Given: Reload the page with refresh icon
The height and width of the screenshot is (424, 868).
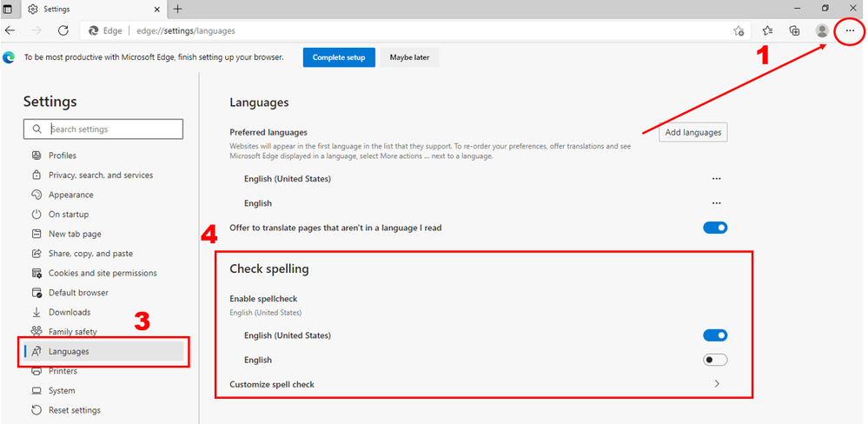Looking at the screenshot, I should (63, 31).
